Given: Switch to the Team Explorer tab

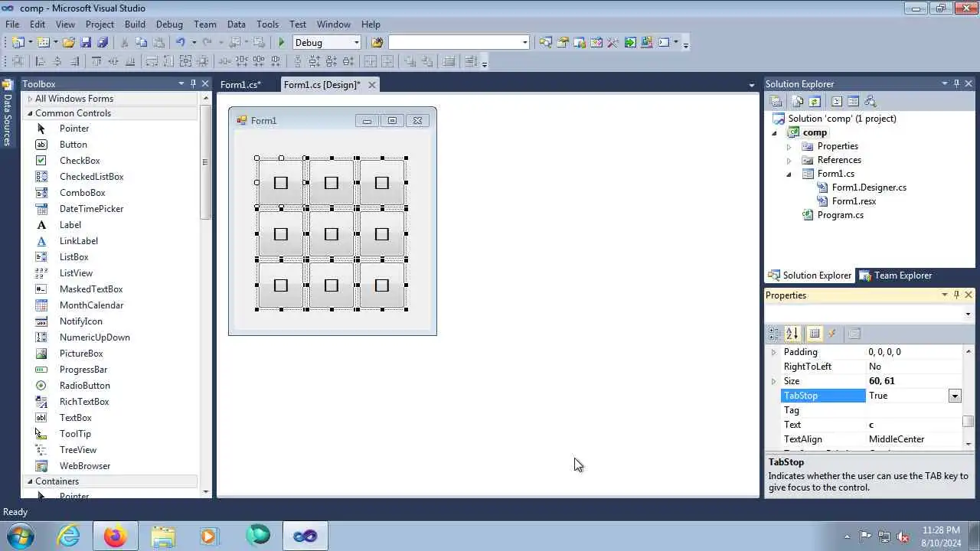Looking at the screenshot, I should pos(897,275).
